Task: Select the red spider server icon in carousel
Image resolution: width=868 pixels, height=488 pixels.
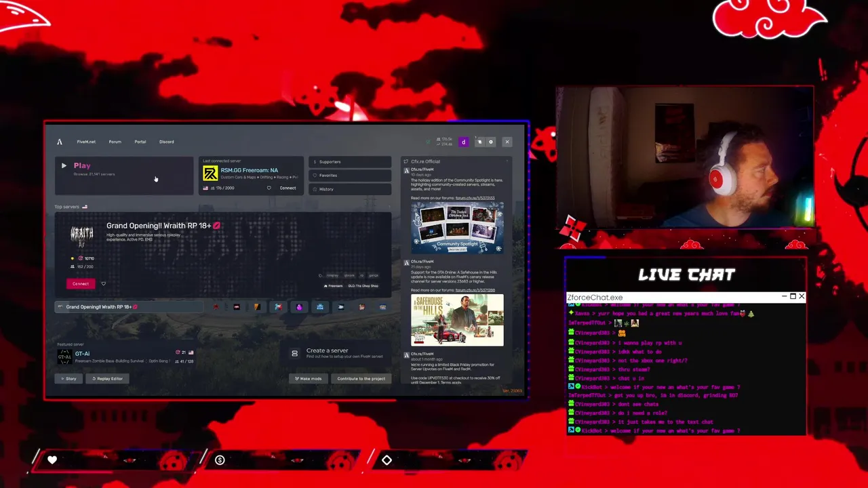Action: (216, 307)
